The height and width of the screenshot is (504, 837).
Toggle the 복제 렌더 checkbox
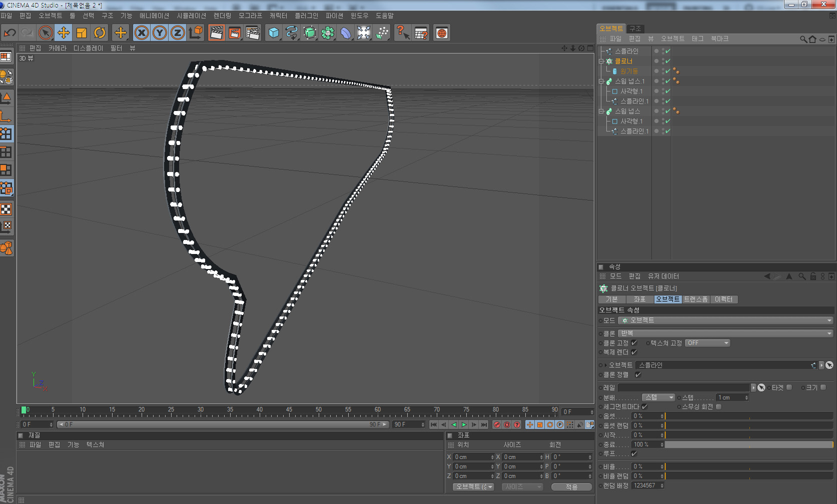coord(634,352)
